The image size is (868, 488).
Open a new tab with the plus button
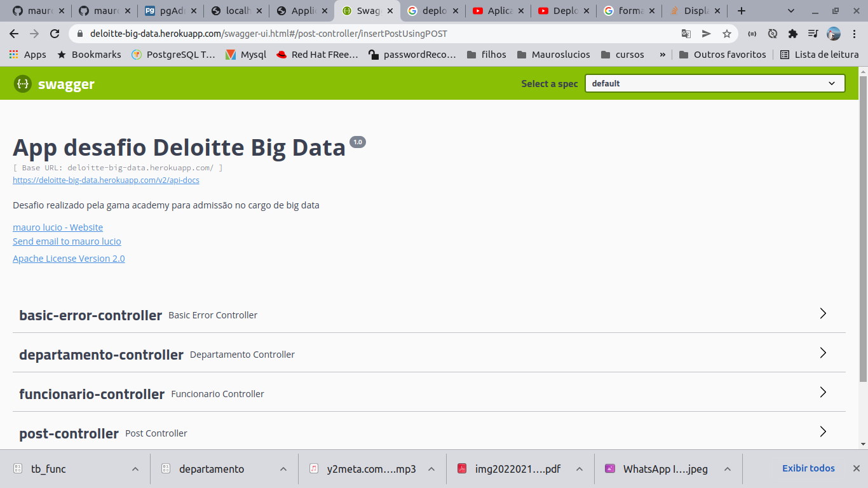741,11
